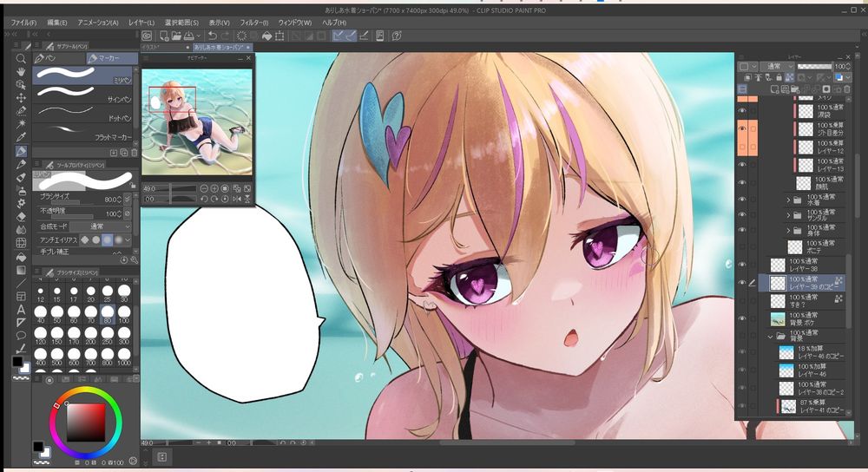Select the Decoration tool icon
This screenshot has height=472, width=868.
[21, 204]
